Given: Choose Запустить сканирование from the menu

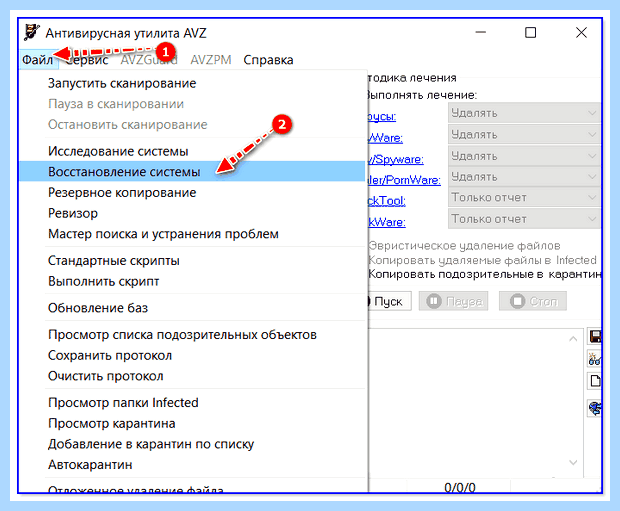Looking at the screenshot, I should 192,83.
